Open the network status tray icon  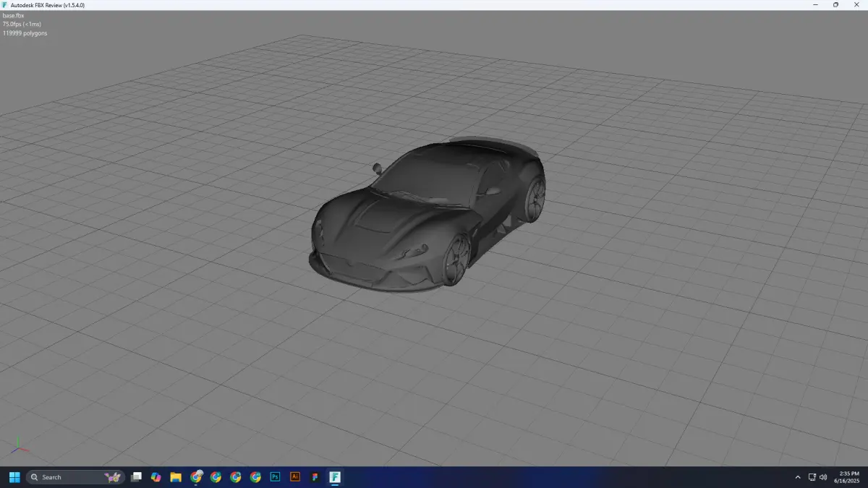coord(812,477)
